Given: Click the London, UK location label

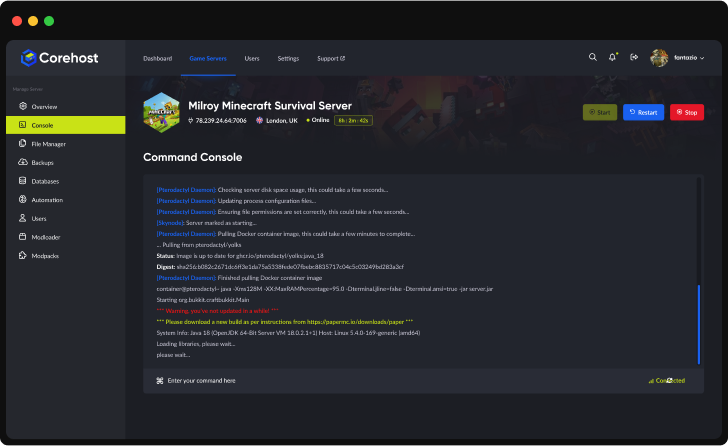Looking at the screenshot, I should [281, 121].
